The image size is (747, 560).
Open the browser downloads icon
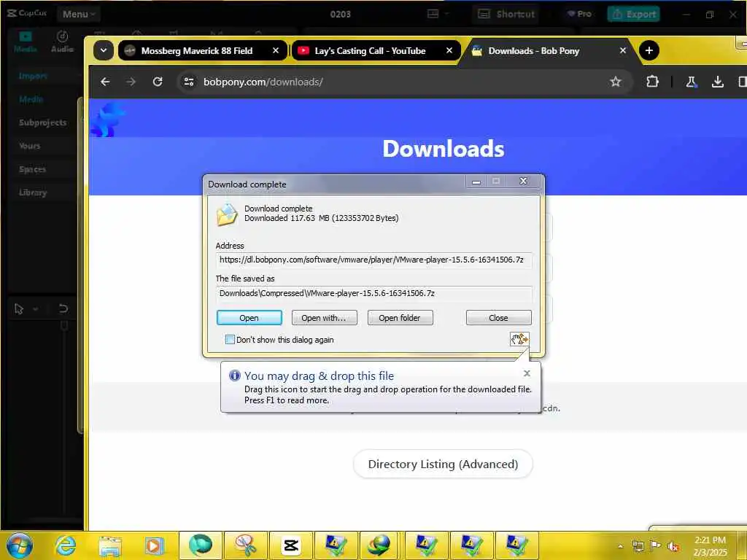(x=718, y=82)
